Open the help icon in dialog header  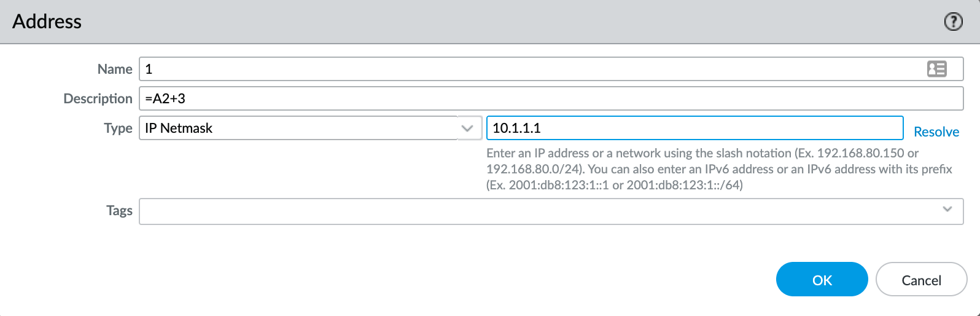[953, 22]
